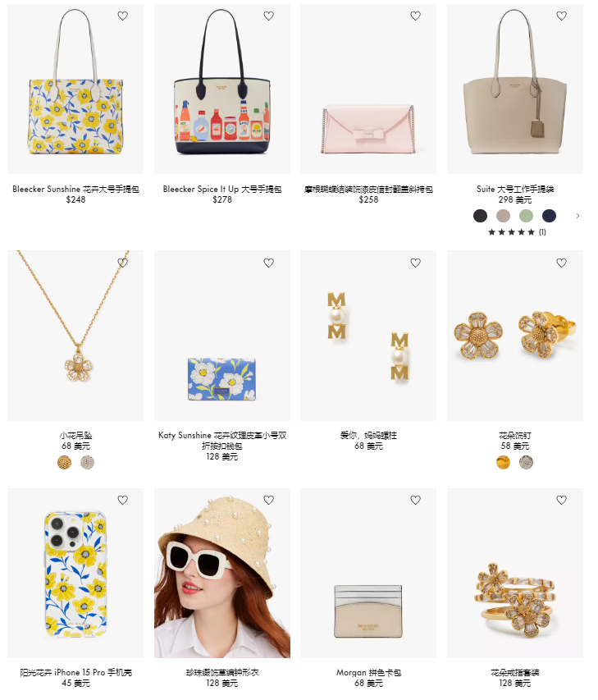This screenshot has width=598, height=700.
Task: Add flower stud earrings to wishlist
Action: (561, 263)
